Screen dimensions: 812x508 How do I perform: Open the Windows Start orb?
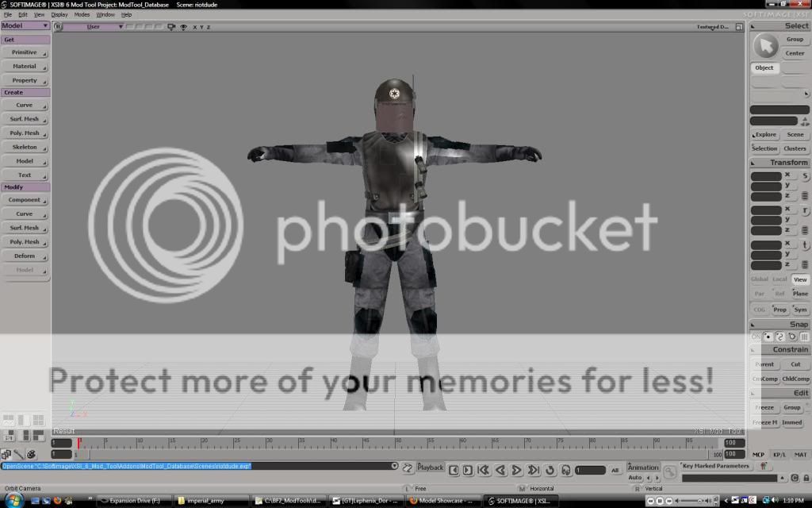point(13,500)
